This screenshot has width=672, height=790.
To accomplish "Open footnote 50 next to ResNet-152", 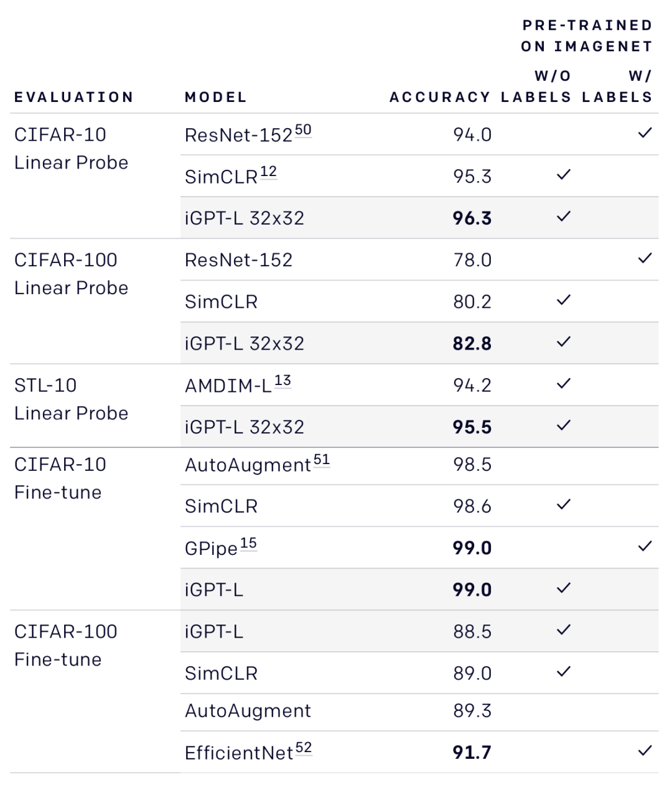I will coord(303,130).
